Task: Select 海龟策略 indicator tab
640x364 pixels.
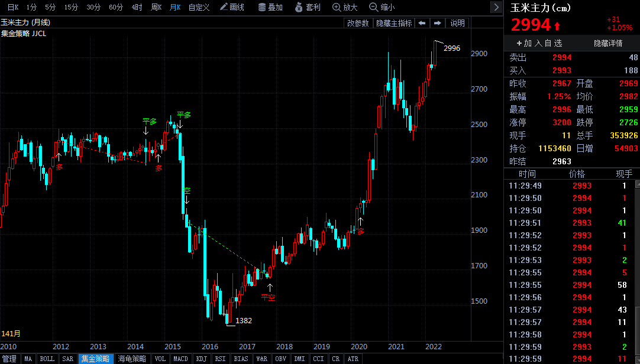Action: tap(132, 359)
